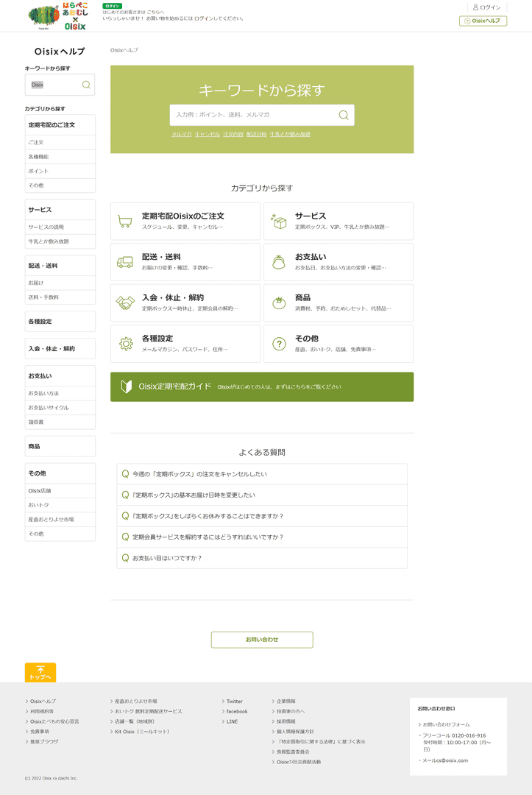Click the box icon for サービス
The image size is (532, 795).
279,222
